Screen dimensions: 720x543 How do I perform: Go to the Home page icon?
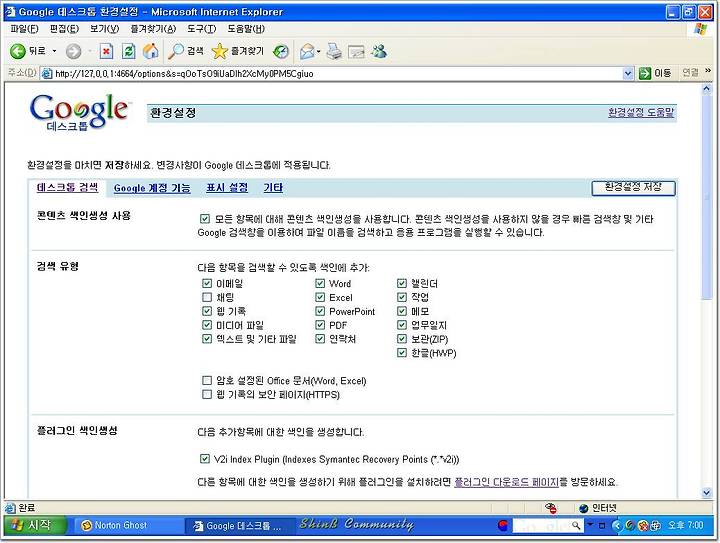[x=150, y=51]
